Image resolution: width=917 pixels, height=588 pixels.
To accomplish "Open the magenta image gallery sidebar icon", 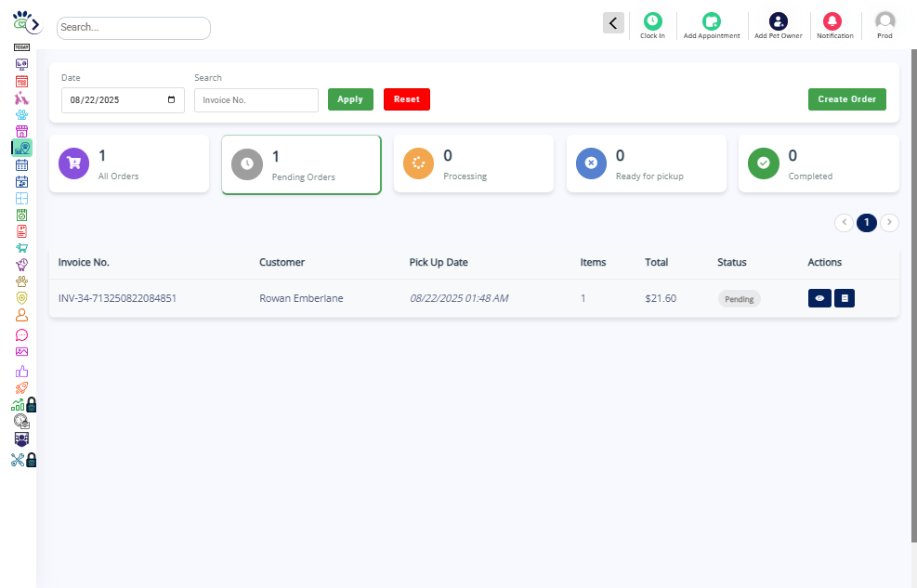I will coord(21,351).
